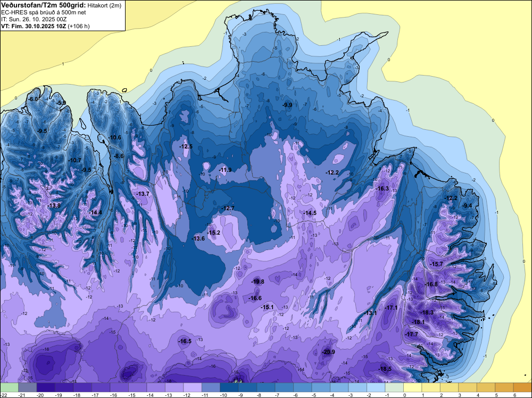Click the -16.8 temperature label
The width and height of the screenshot is (532, 398).
(431, 284)
